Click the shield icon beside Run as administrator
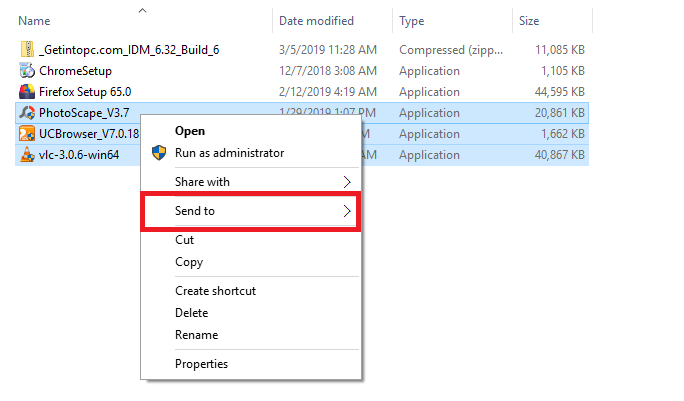 159,153
